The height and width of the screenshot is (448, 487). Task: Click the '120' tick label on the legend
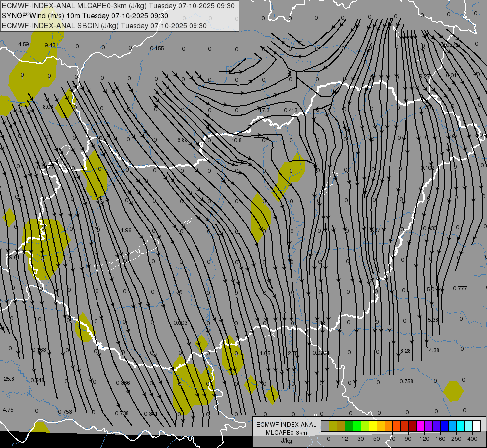(424, 439)
